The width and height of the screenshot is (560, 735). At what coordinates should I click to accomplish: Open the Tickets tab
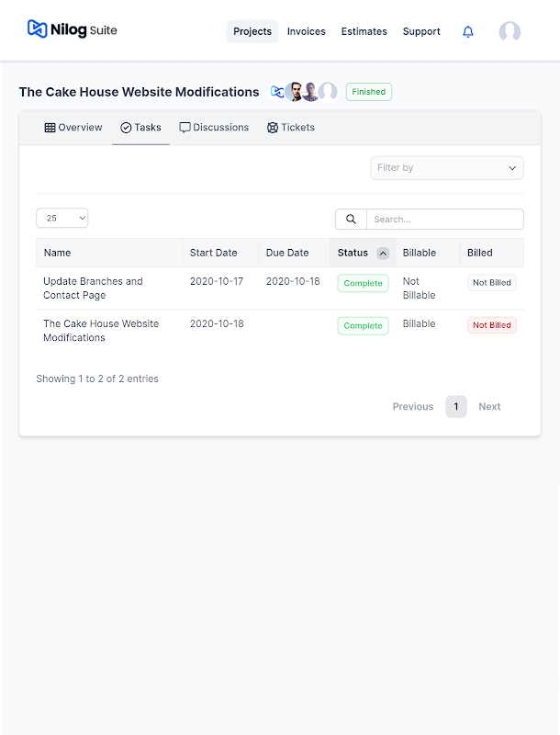(x=291, y=128)
